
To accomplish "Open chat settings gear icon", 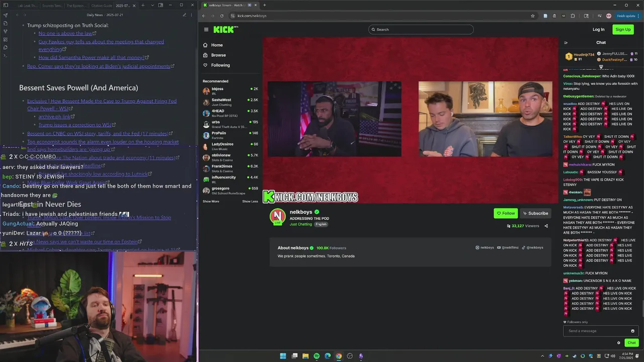I will pos(619,343).
